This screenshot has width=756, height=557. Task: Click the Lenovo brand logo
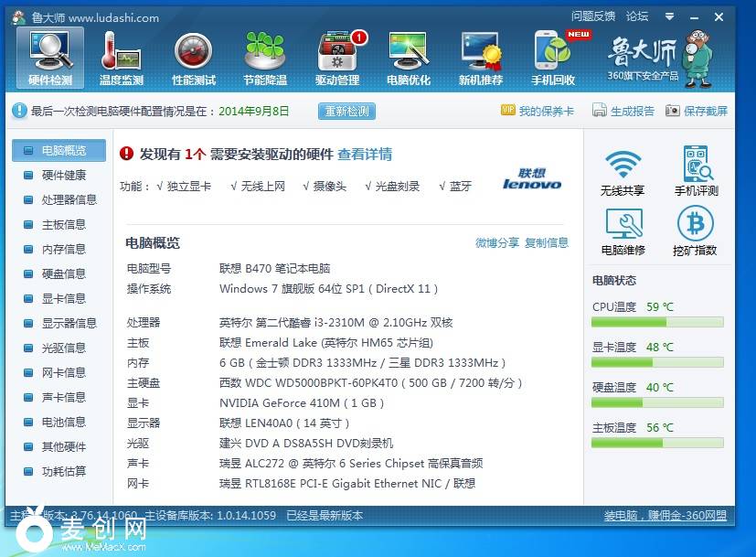coord(532,179)
